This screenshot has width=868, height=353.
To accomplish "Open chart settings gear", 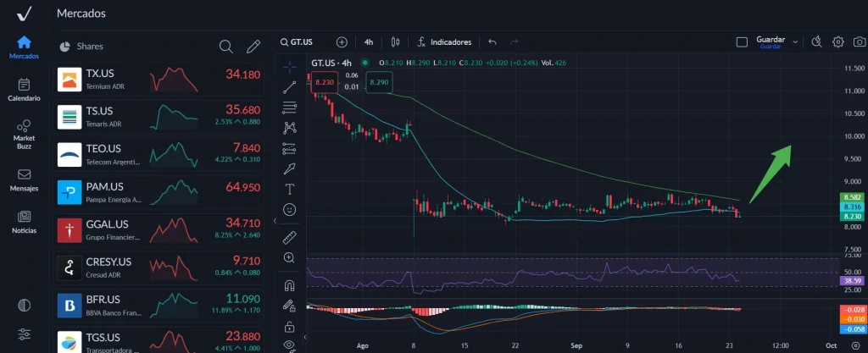I will (x=837, y=41).
